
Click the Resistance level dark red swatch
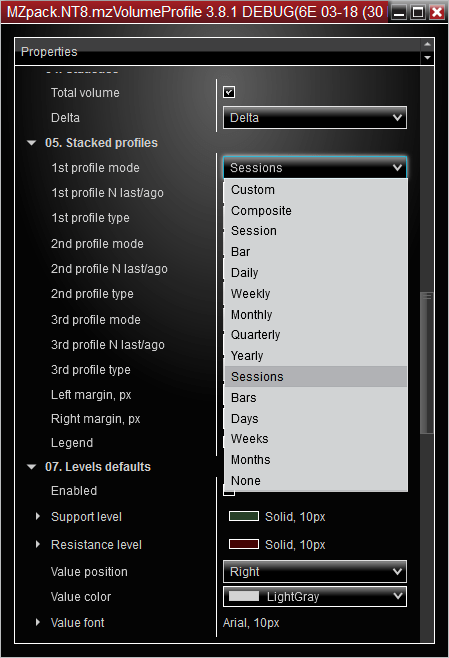pyautogui.click(x=244, y=544)
